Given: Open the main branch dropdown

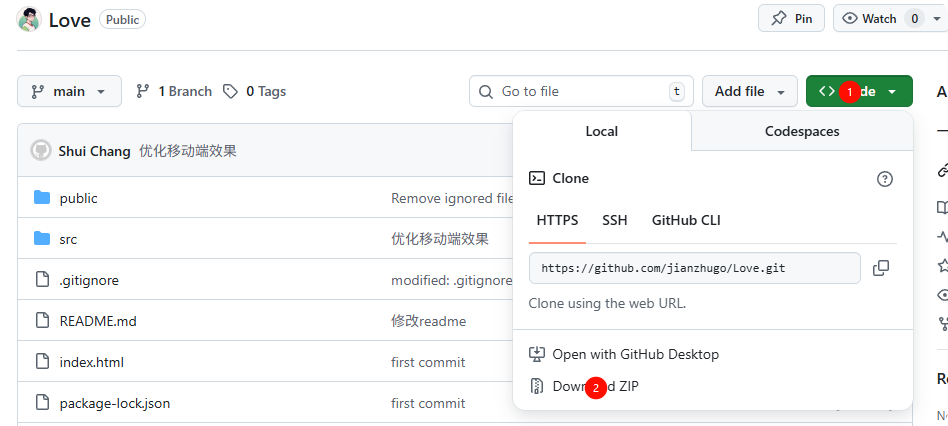Looking at the screenshot, I should [69, 91].
